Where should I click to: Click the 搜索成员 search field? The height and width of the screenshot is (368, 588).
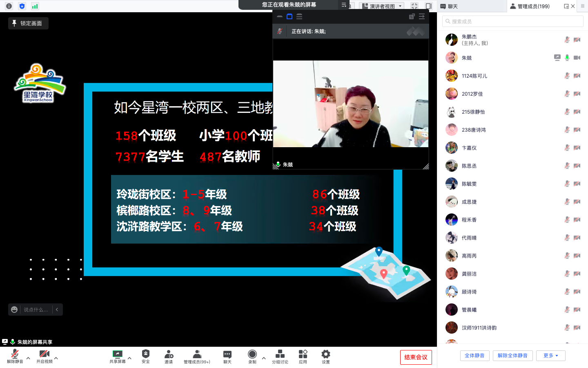pyautogui.click(x=512, y=21)
